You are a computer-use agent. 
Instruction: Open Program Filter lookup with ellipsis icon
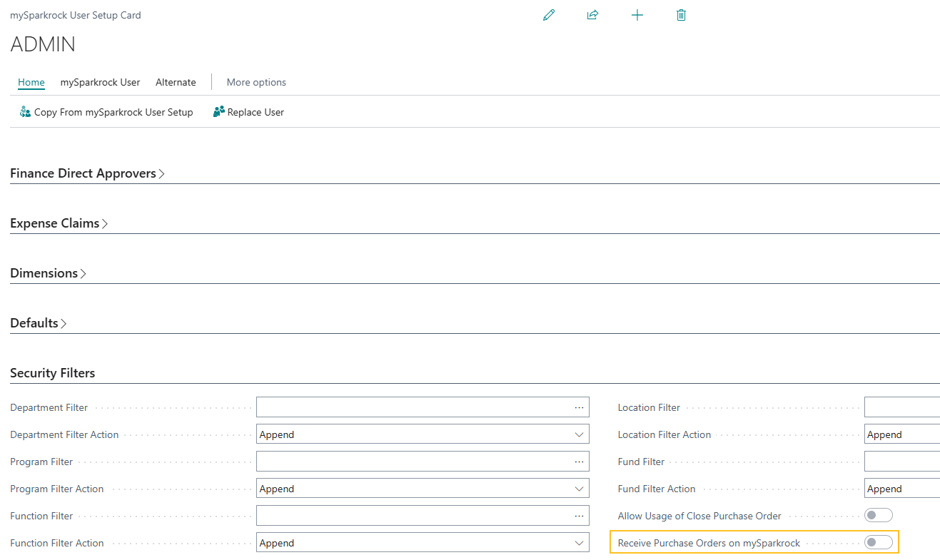579,461
